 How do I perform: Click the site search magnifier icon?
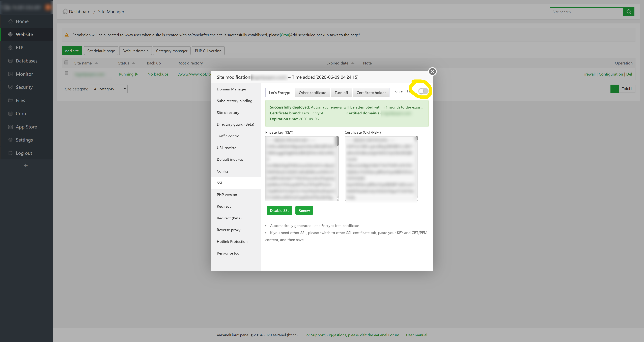click(629, 12)
